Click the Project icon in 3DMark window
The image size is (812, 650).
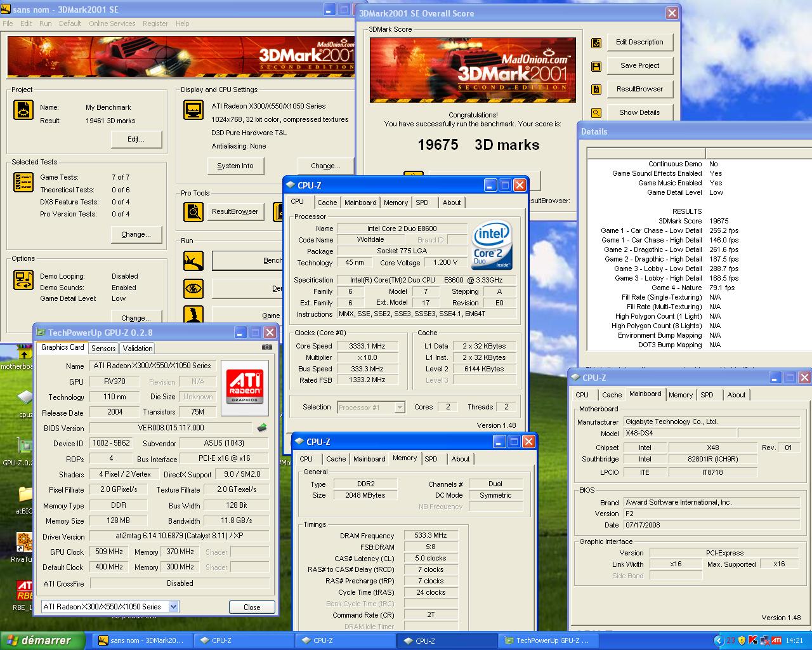[x=23, y=110]
